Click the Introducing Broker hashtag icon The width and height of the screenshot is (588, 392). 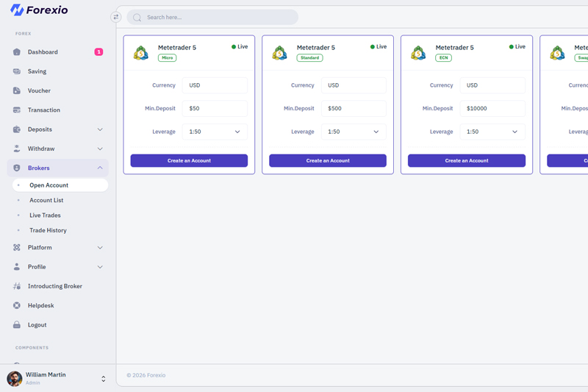[17, 286]
